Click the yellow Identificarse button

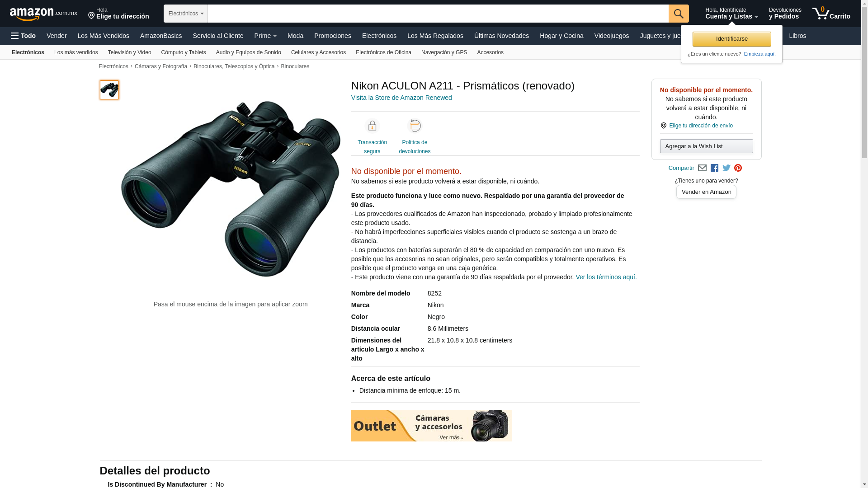pyautogui.click(x=731, y=39)
